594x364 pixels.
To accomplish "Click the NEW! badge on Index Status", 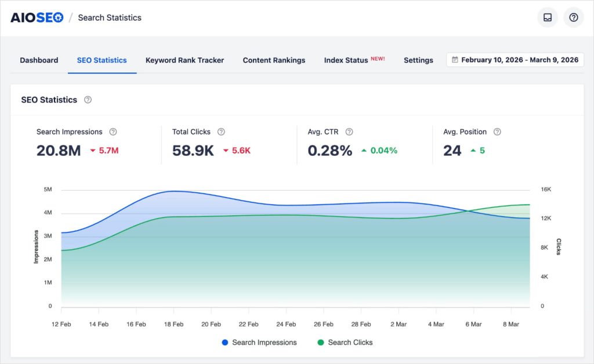I will 378,59.
